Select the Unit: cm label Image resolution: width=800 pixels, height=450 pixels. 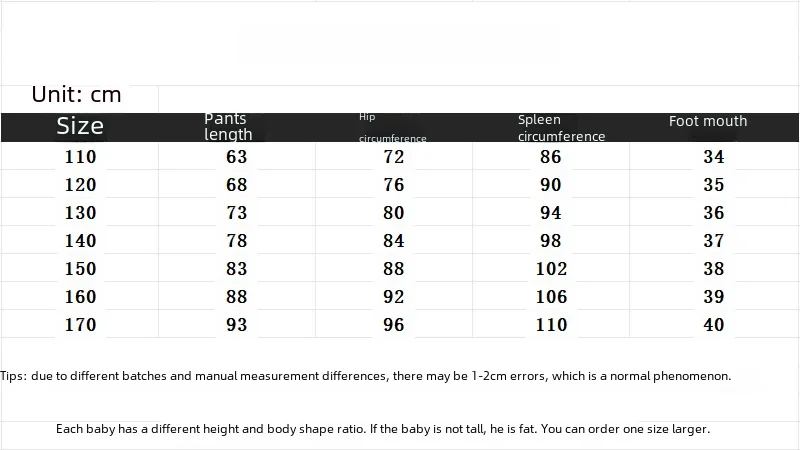pos(77,94)
